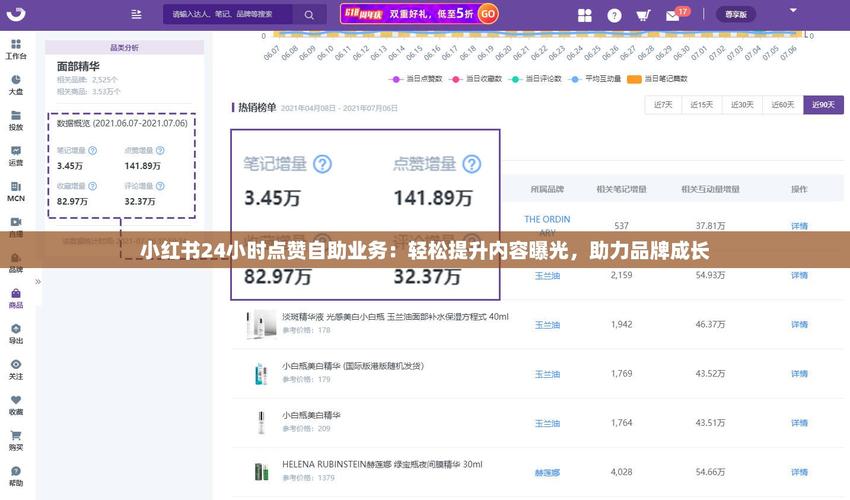Open 详情 for the 54.66万 row
Viewport: 850px width, 500px height.
[x=799, y=472]
